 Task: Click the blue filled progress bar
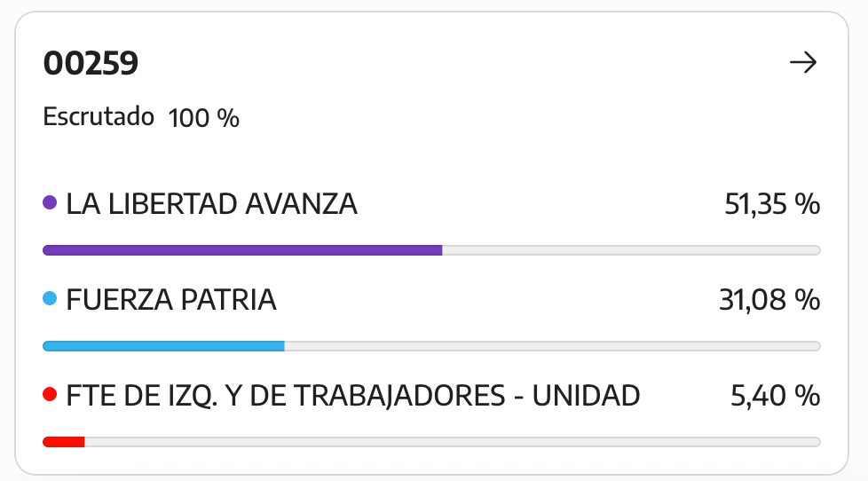point(163,346)
